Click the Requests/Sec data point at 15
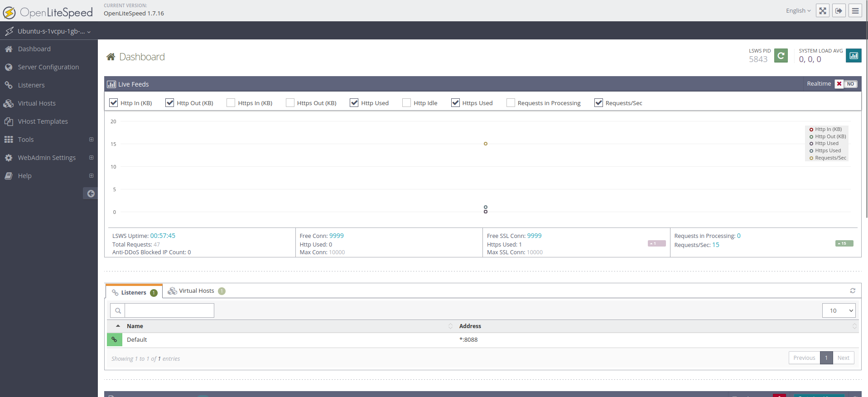The height and width of the screenshot is (397, 868). 486,144
